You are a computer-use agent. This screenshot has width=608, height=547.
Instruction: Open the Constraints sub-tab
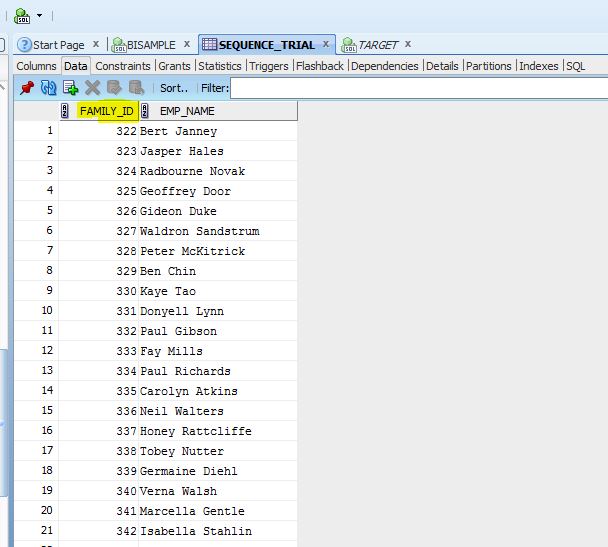[x=123, y=66]
